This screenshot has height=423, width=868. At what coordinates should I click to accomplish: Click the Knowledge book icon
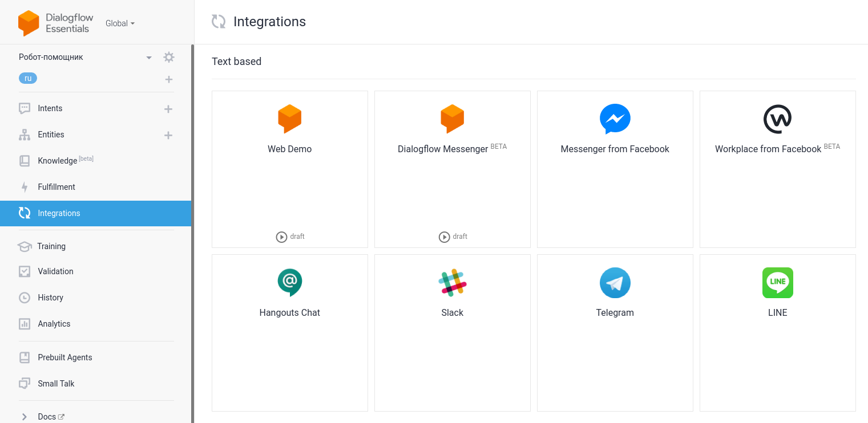(25, 161)
